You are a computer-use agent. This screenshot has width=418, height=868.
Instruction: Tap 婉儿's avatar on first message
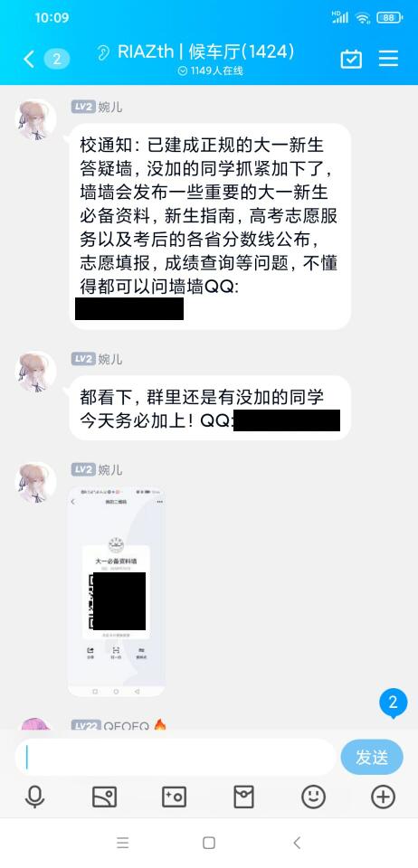point(35,119)
